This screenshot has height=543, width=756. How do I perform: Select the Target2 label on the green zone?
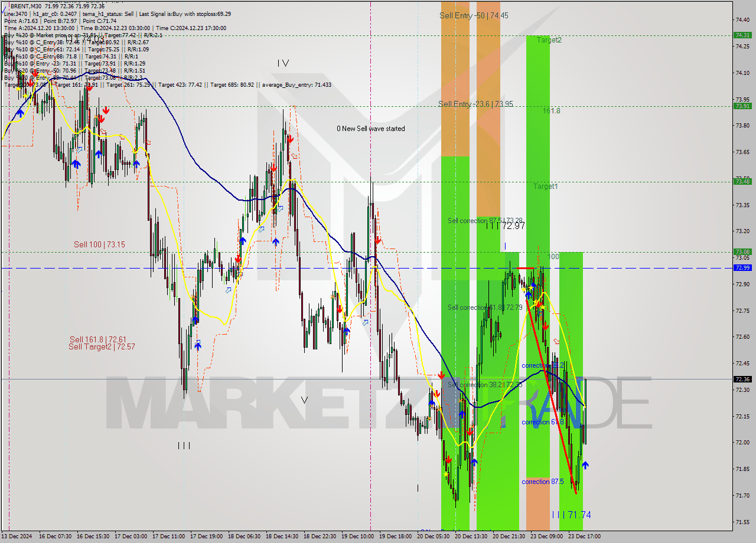pos(549,40)
